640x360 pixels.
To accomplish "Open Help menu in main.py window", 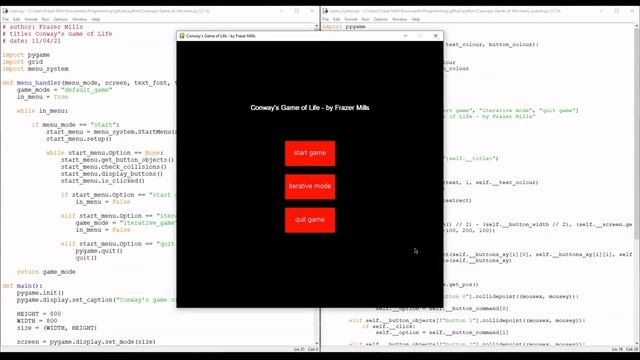I will 96,19.
